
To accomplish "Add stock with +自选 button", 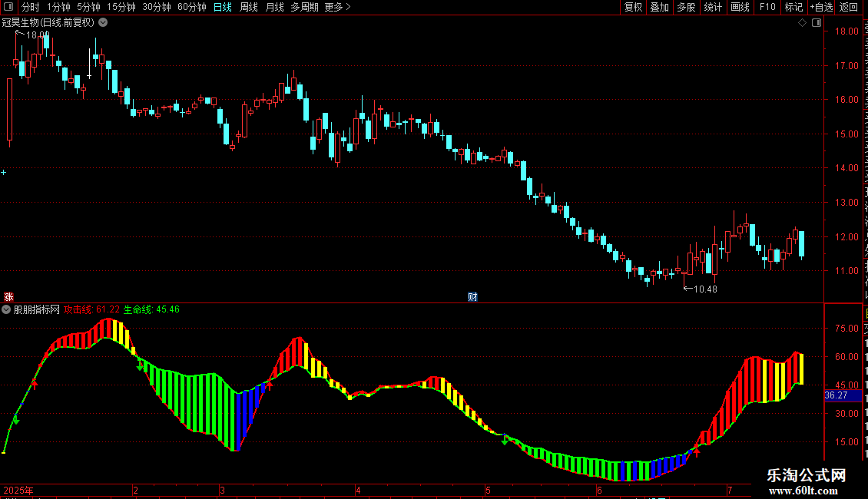I will [x=821, y=7].
